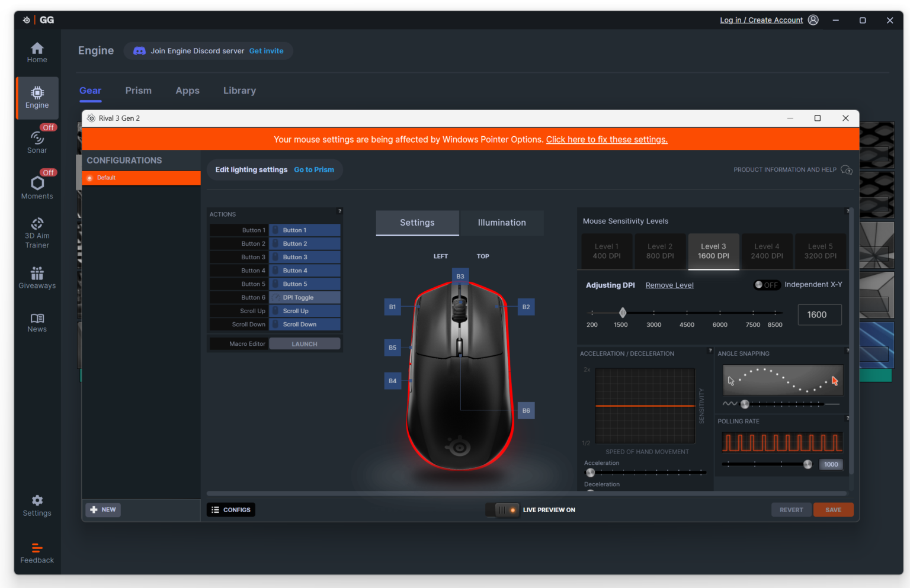Click the DPI value field showing 1600
910x588 pixels.
820,315
